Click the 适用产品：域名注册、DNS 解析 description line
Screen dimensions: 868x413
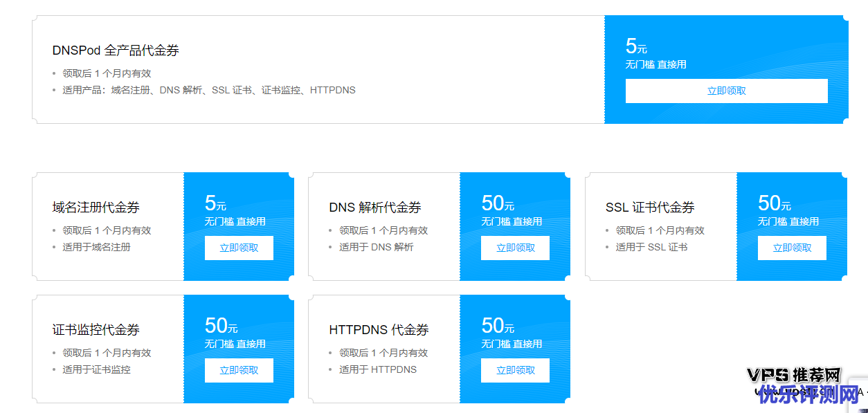209,90
